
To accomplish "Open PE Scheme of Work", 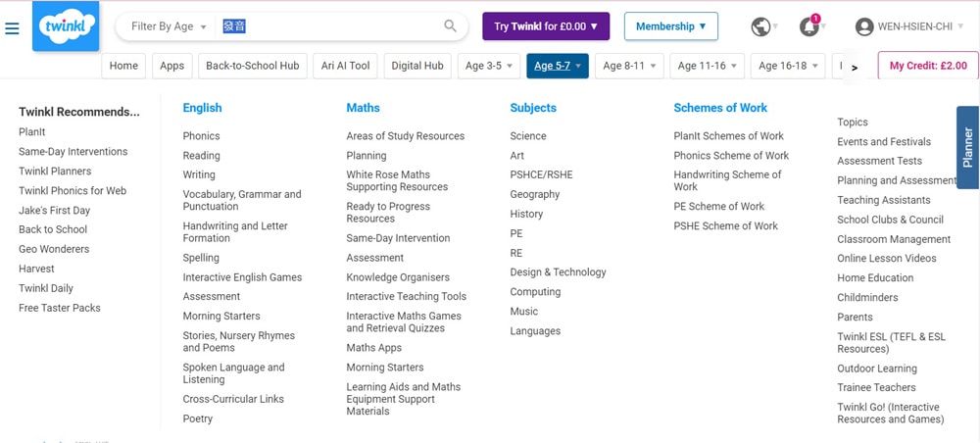I will 718,206.
